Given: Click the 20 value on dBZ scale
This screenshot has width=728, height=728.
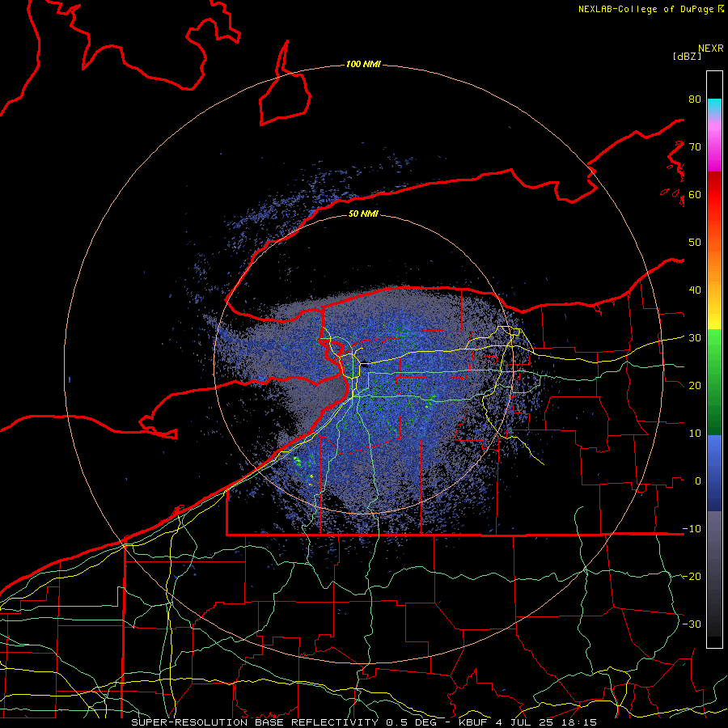Looking at the screenshot, I should click(x=695, y=386).
